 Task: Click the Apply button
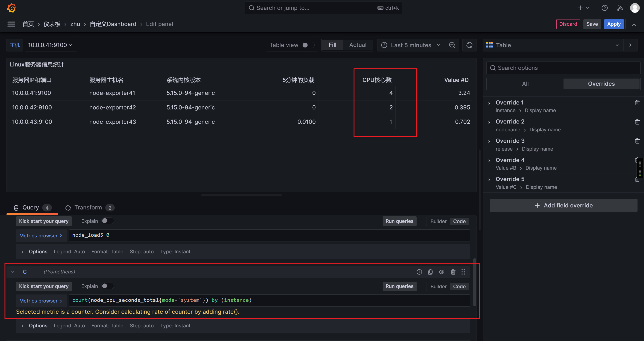click(614, 24)
